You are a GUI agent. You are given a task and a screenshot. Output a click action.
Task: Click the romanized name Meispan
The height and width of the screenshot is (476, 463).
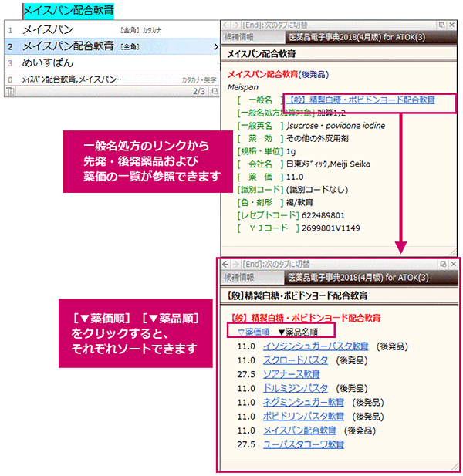pyautogui.click(x=243, y=87)
